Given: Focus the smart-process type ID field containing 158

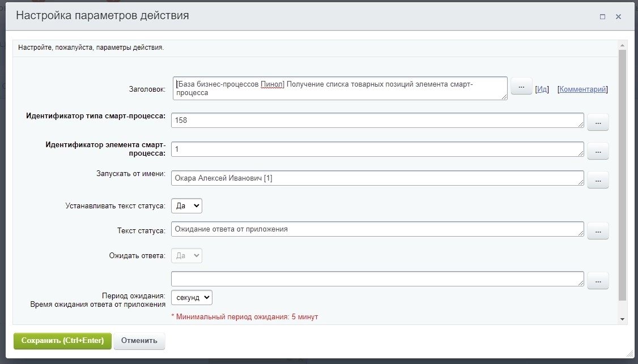Looking at the screenshot, I should coord(377,120).
